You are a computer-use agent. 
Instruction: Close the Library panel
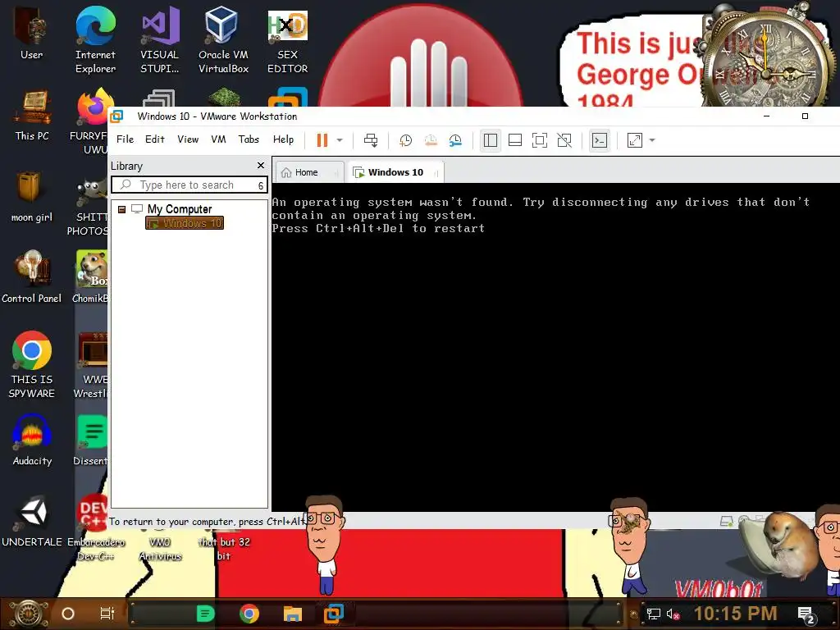point(261,166)
